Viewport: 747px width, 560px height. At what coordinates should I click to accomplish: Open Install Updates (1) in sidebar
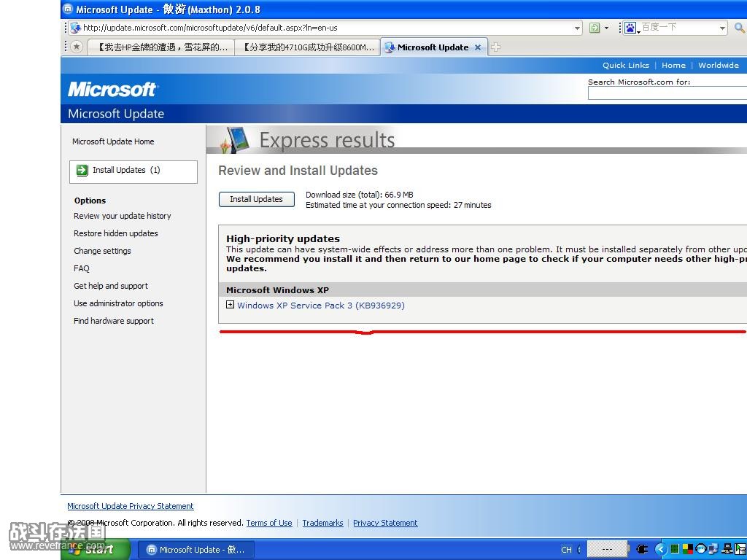click(x=133, y=171)
